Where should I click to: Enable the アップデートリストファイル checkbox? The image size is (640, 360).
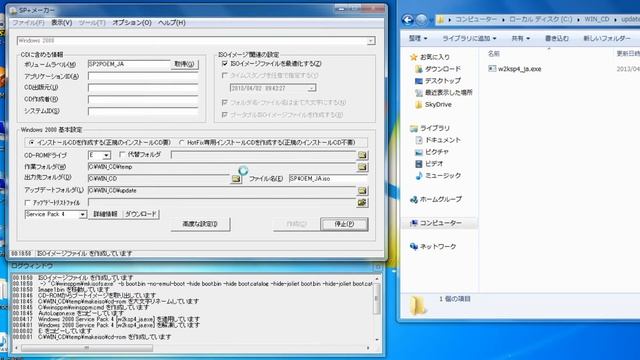click(x=28, y=202)
